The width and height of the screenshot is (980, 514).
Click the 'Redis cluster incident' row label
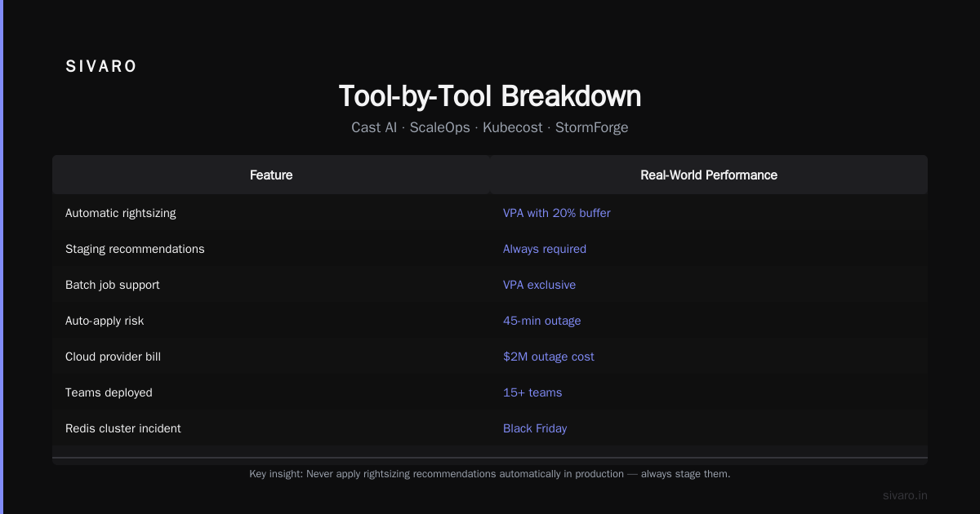(123, 428)
